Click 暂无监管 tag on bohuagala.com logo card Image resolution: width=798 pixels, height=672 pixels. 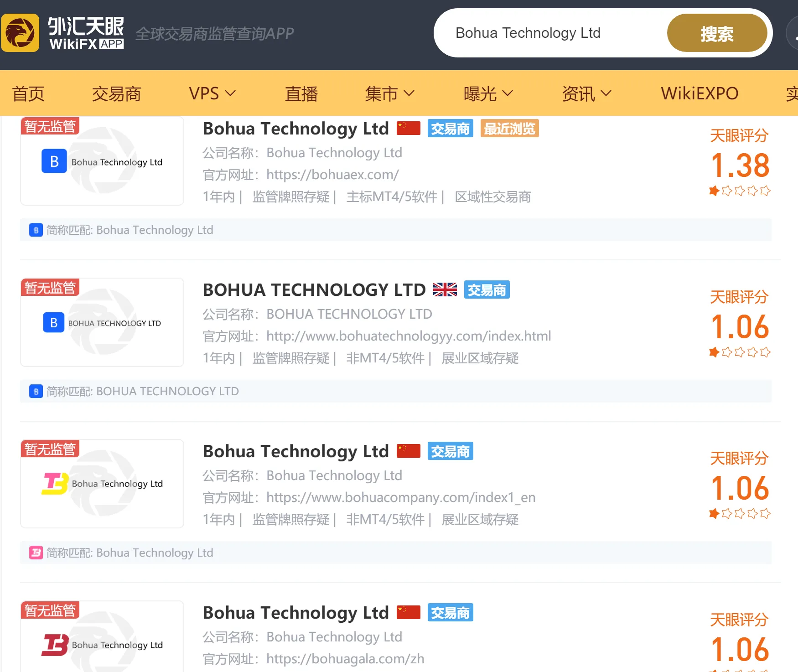(50, 610)
